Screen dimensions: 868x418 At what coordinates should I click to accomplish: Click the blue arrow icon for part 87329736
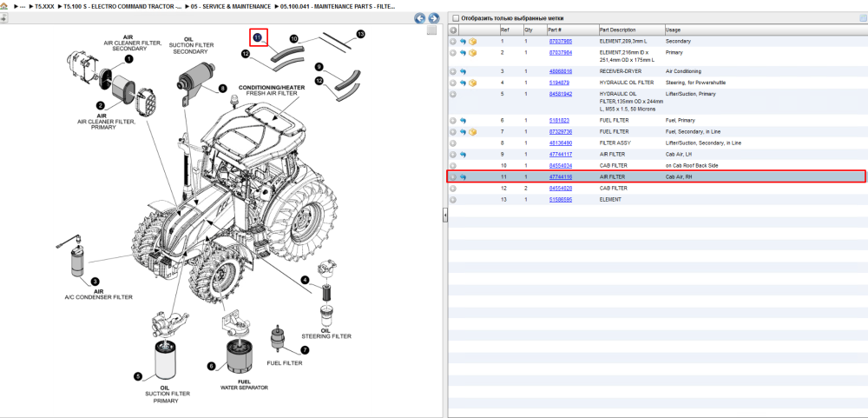463,132
